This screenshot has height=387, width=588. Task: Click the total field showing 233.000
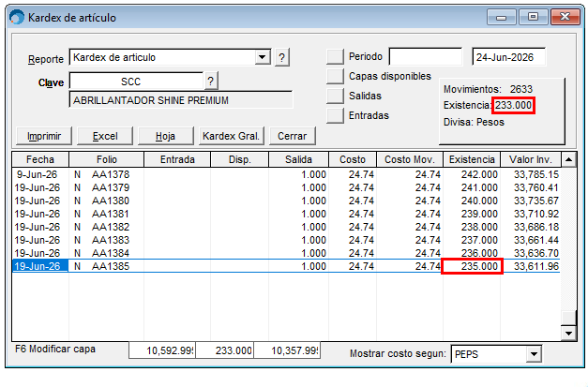[x=225, y=350]
